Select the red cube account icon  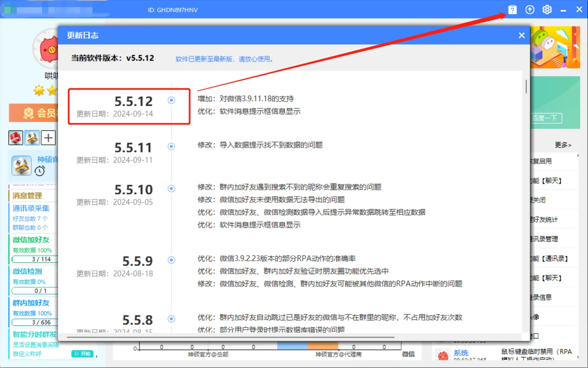(x=16, y=138)
